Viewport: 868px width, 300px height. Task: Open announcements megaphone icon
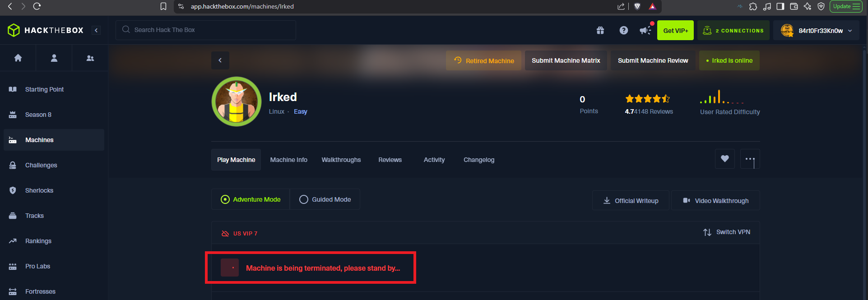(645, 30)
